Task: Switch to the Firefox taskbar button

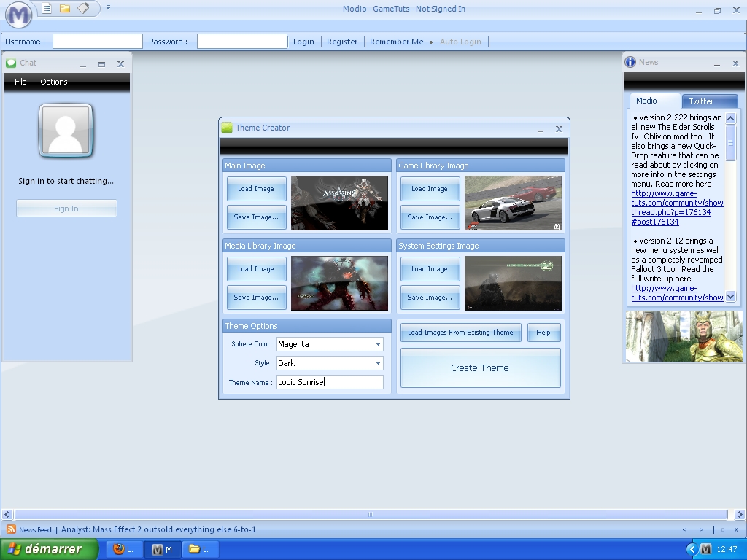Action: click(x=123, y=549)
